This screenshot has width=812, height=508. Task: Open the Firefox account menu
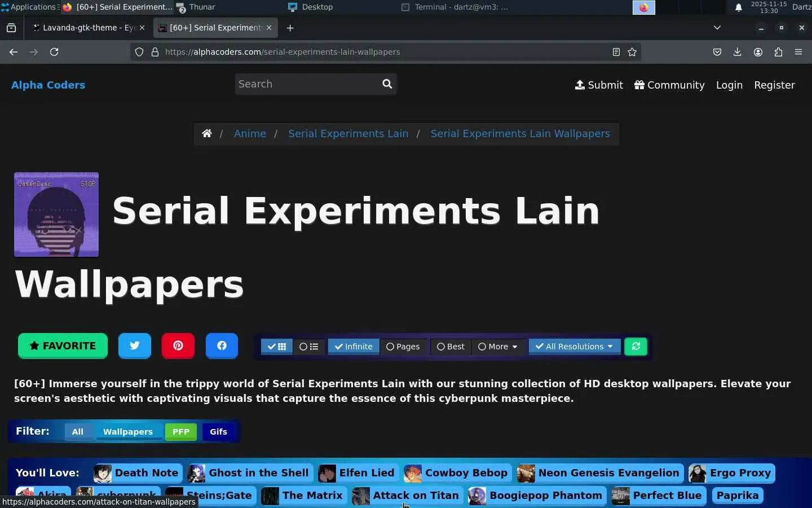[x=758, y=52]
